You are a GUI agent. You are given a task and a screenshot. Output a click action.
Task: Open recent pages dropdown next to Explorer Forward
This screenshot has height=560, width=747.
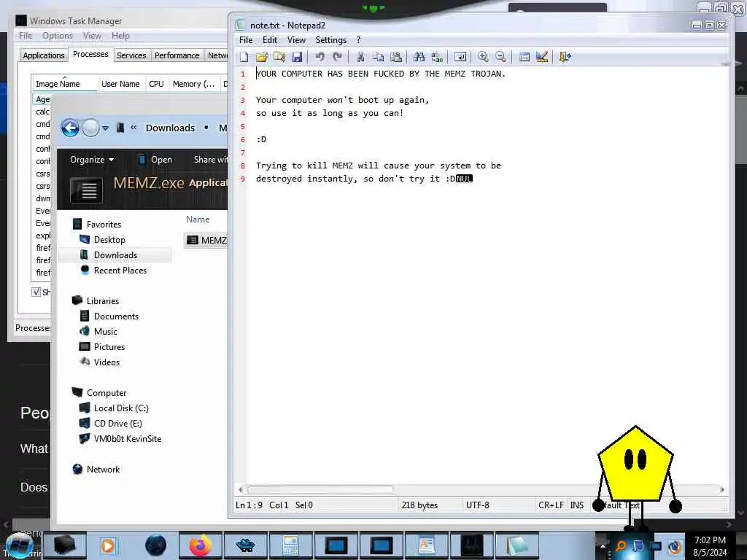pyautogui.click(x=105, y=128)
